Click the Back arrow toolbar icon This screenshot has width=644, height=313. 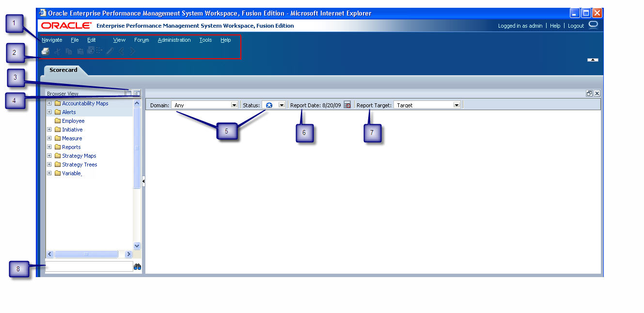[122, 51]
